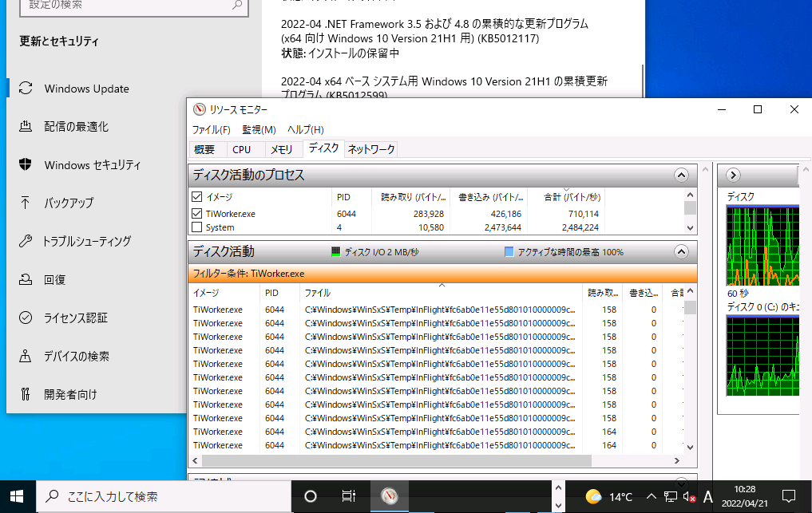Click the network tray icon
Screen dimensions: 812x513
pyautogui.click(x=671, y=497)
